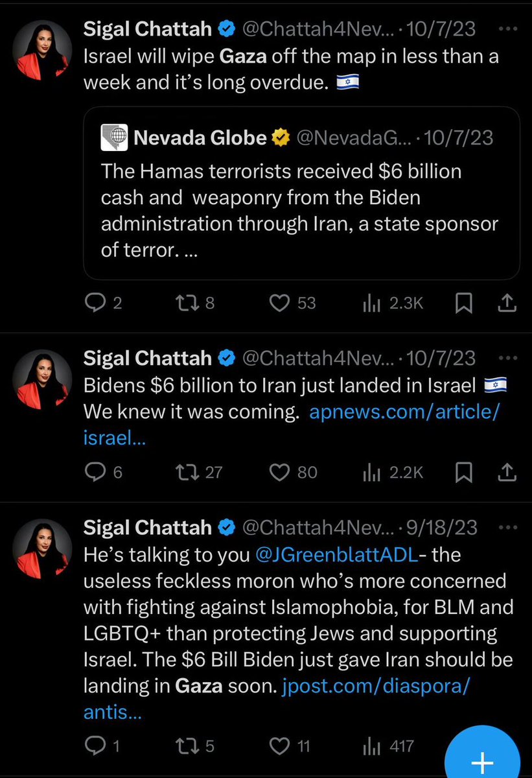Open more options on second tweet
This screenshot has height=778, width=532.
coord(507,358)
